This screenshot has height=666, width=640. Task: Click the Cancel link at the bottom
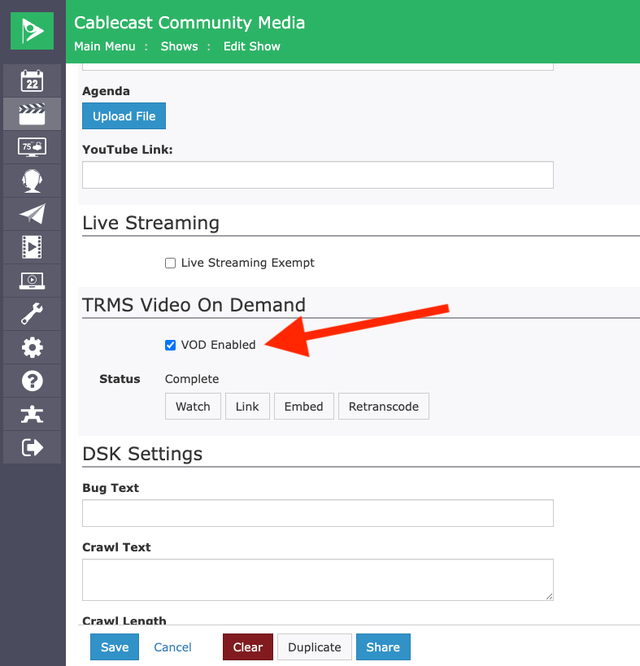click(172, 647)
